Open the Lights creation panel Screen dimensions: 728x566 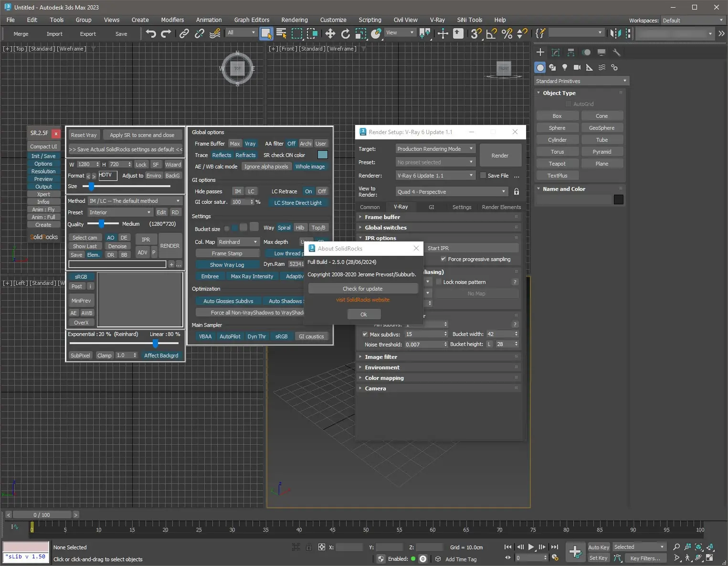tap(565, 68)
